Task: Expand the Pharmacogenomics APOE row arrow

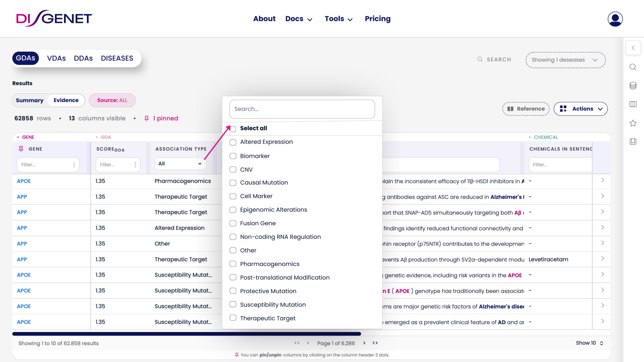Action: [602, 180]
